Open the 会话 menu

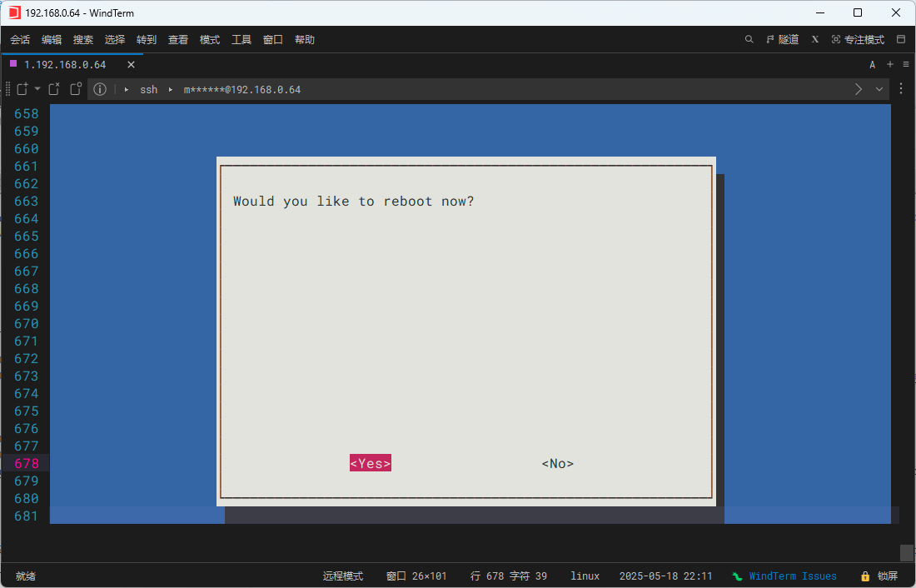tap(20, 39)
